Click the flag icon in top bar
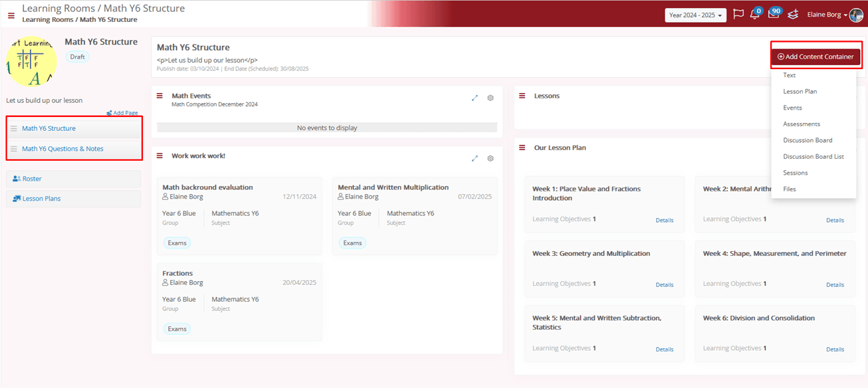Viewport: 868px width, 388px height. coord(738,15)
